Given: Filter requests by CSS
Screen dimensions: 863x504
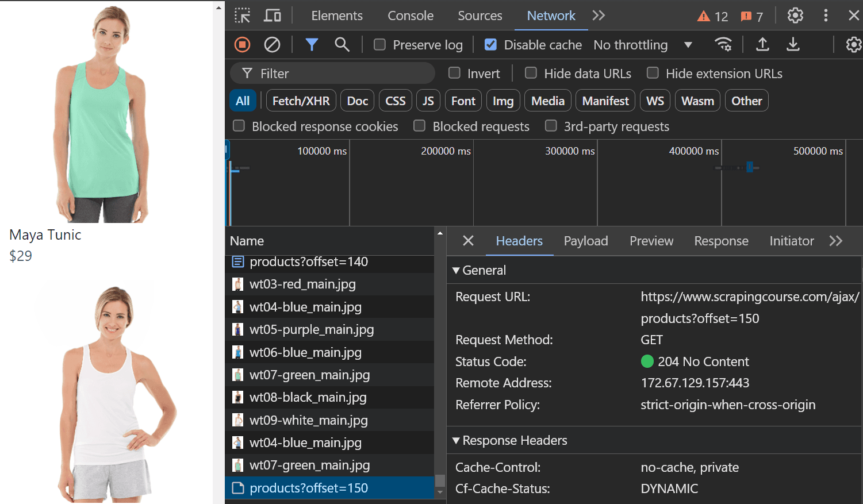Looking at the screenshot, I should click(x=396, y=101).
